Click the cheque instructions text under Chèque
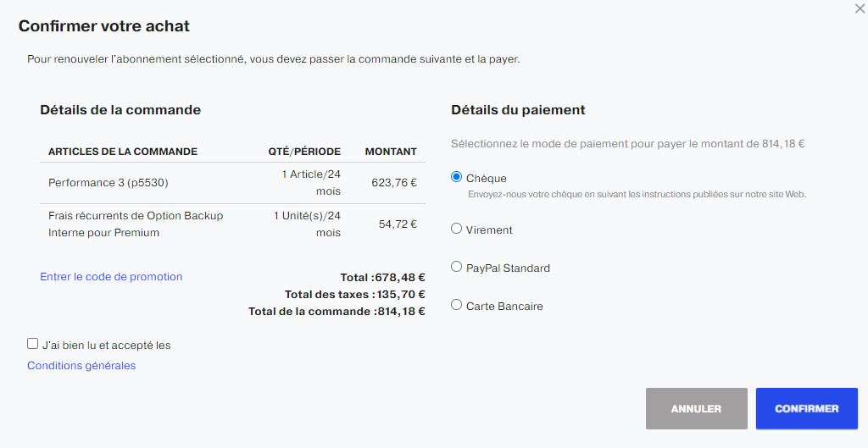 pos(637,195)
